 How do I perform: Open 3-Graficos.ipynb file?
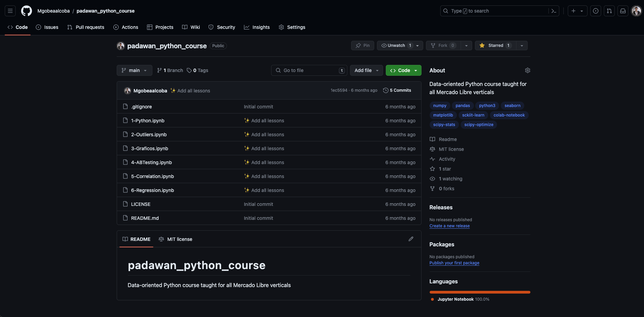point(150,148)
